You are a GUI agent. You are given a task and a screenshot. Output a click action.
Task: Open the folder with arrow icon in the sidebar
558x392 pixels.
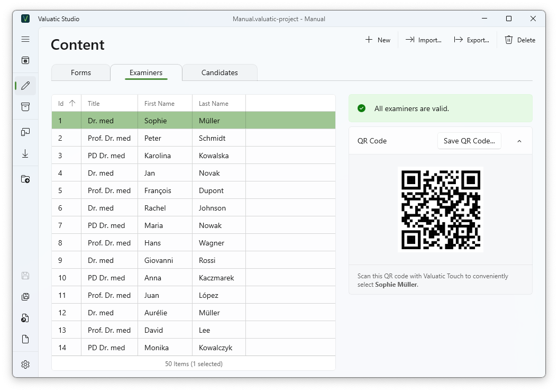tap(25, 179)
